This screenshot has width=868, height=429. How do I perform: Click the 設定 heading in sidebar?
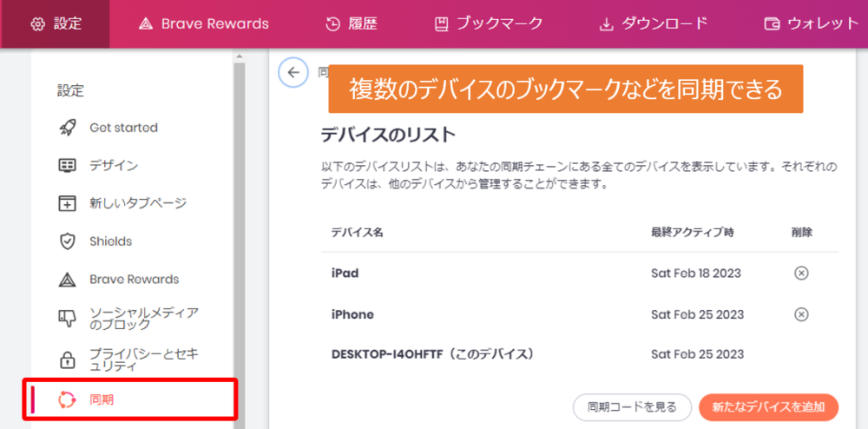click(x=70, y=90)
